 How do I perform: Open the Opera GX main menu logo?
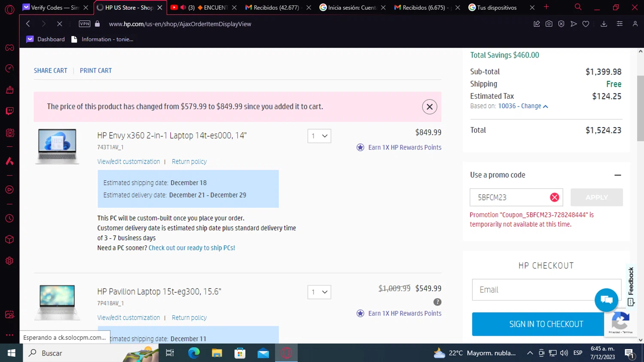click(9, 9)
